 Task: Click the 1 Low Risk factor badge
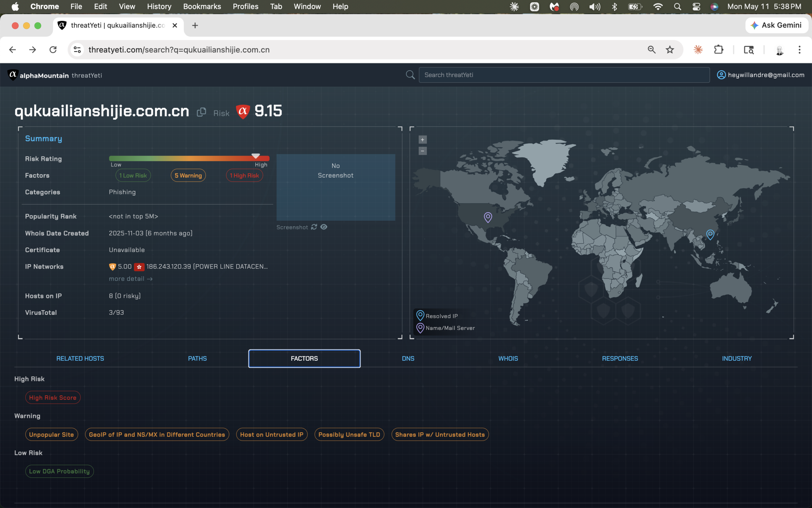click(x=133, y=175)
